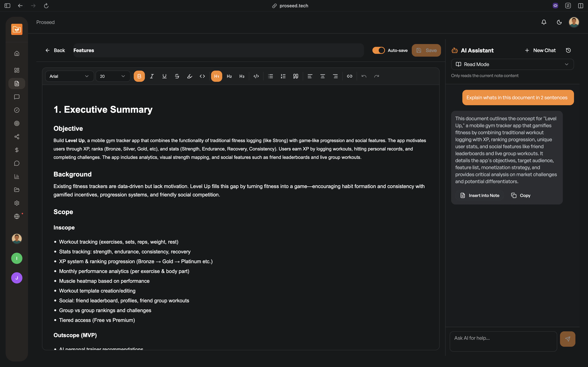Click Insert into Note below AI summary
The image size is (588, 367).
coord(480,195)
